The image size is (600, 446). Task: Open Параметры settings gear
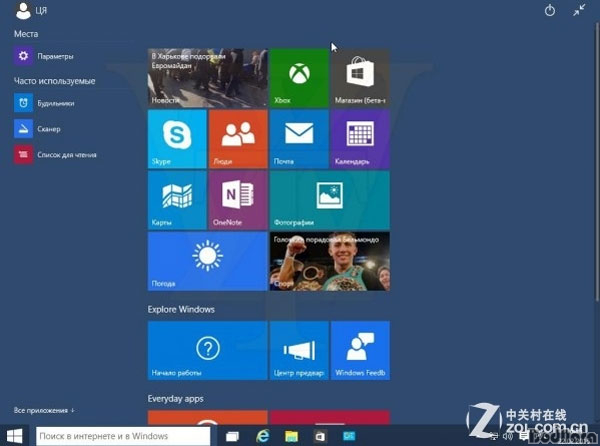[x=44, y=56]
